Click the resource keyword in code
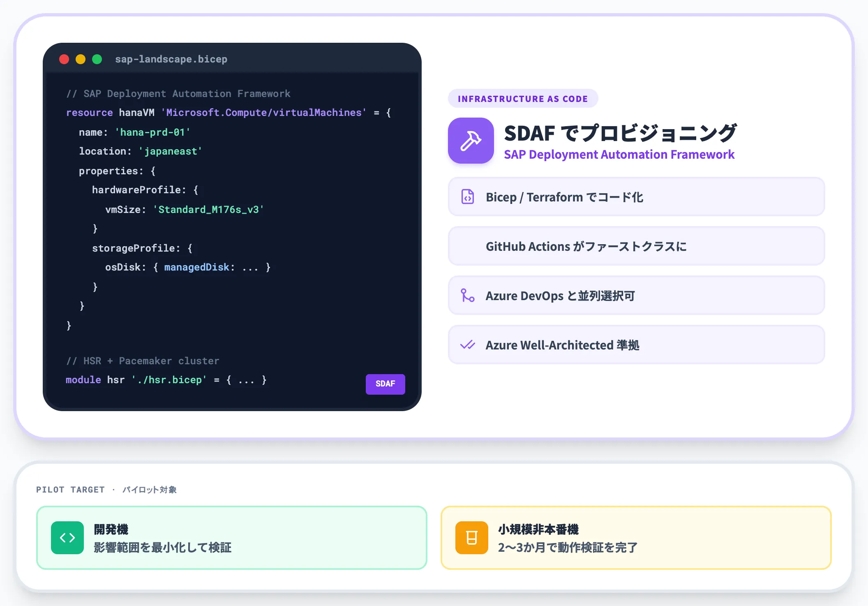The width and height of the screenshot is (868, 606). 89,113
